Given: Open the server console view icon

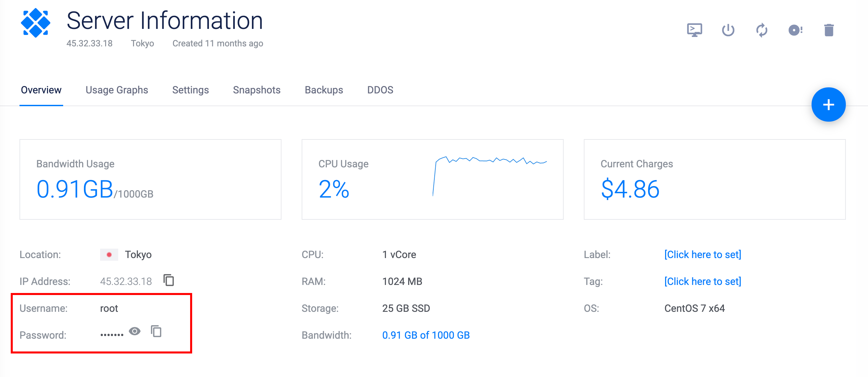Looking at the screenshot, I should 694,30.
